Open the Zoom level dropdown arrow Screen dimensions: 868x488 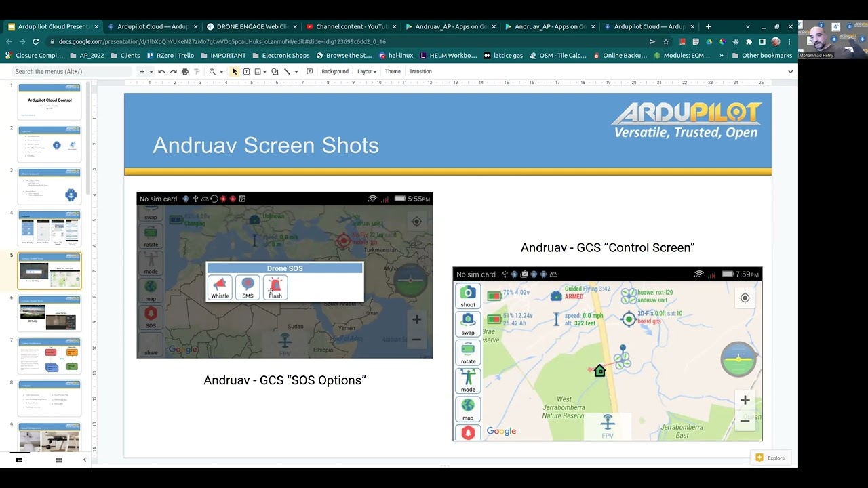tap(222, 71)
